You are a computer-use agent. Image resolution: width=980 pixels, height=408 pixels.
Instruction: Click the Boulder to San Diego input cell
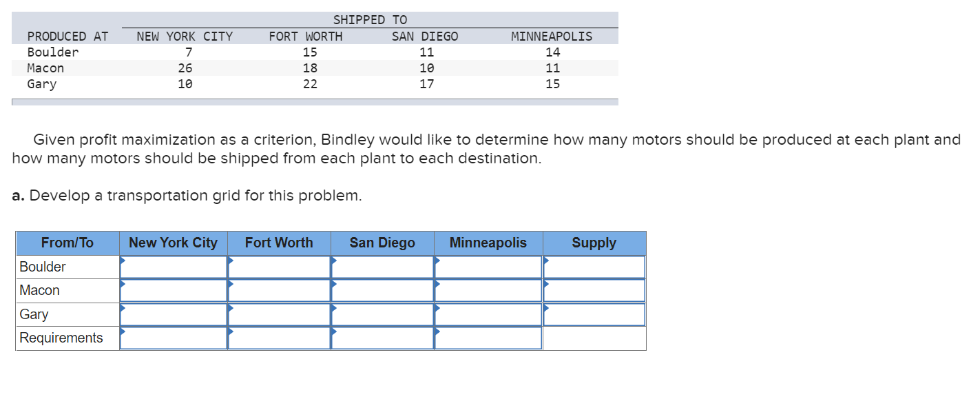point(382,266)
